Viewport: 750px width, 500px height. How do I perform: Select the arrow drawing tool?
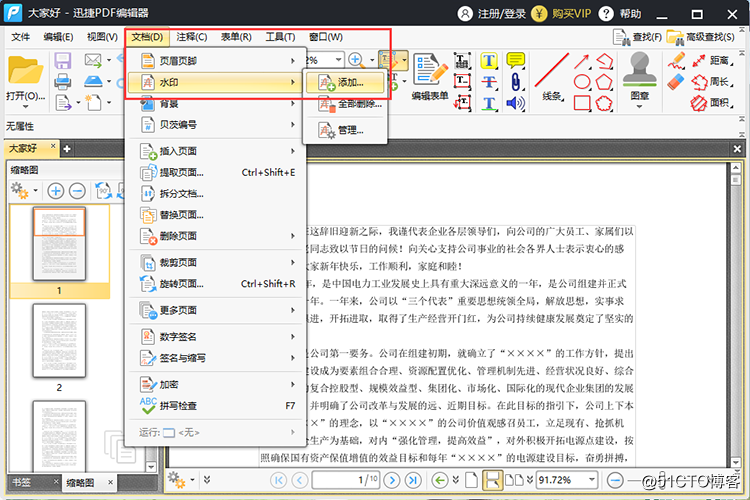(x=582, y=61)
